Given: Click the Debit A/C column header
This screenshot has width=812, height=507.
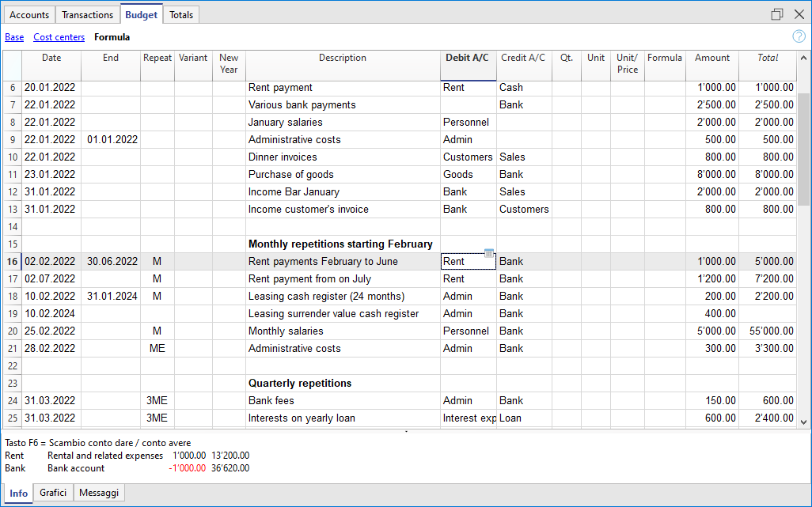Looking at the screenshot, I should [468, 58].
